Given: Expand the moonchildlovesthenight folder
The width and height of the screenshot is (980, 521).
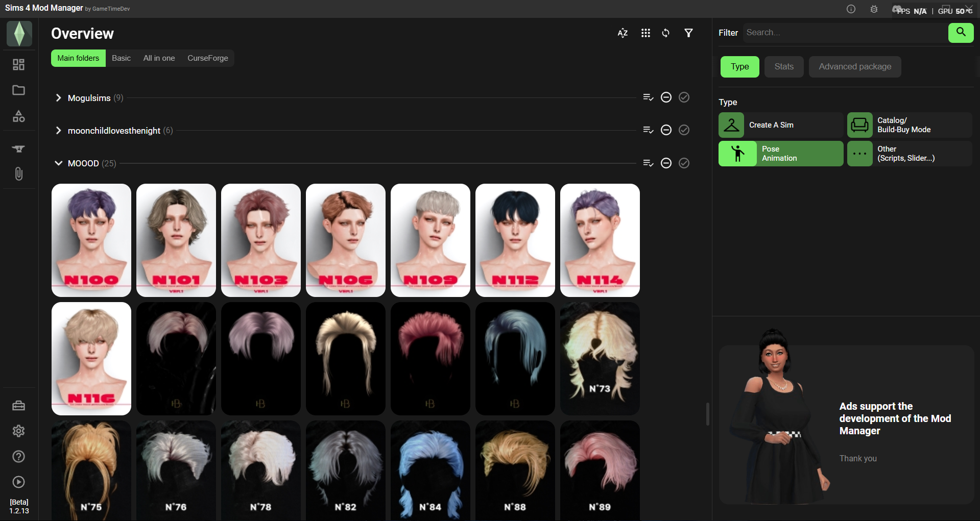Looking at the screenshot, I should pos(59,131).
